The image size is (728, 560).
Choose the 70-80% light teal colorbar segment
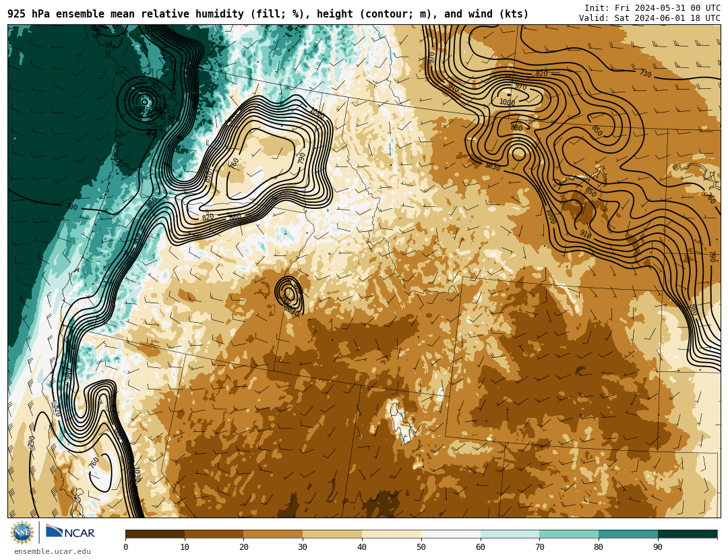569,534
